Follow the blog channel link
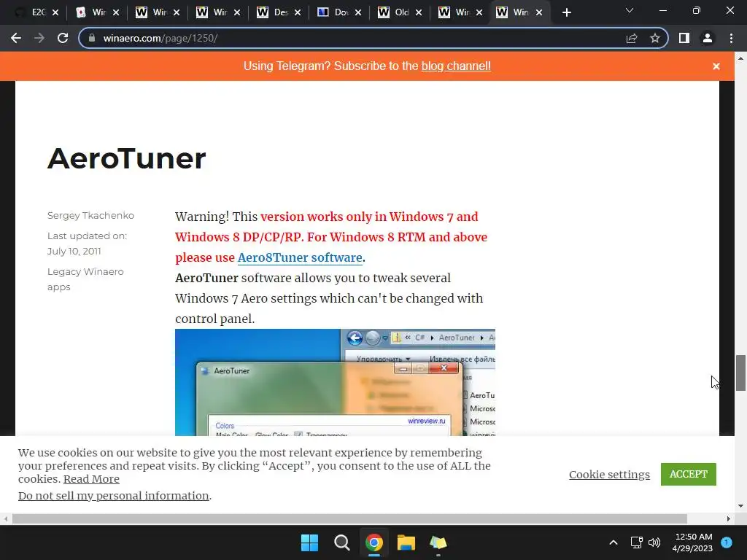 pyautogui.click(x=456, y=66)
